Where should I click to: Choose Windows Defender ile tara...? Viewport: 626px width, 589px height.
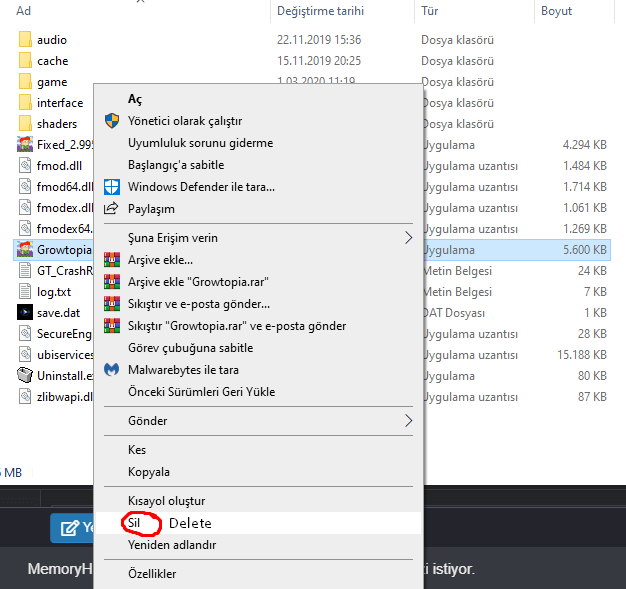[x=259, y=186]
